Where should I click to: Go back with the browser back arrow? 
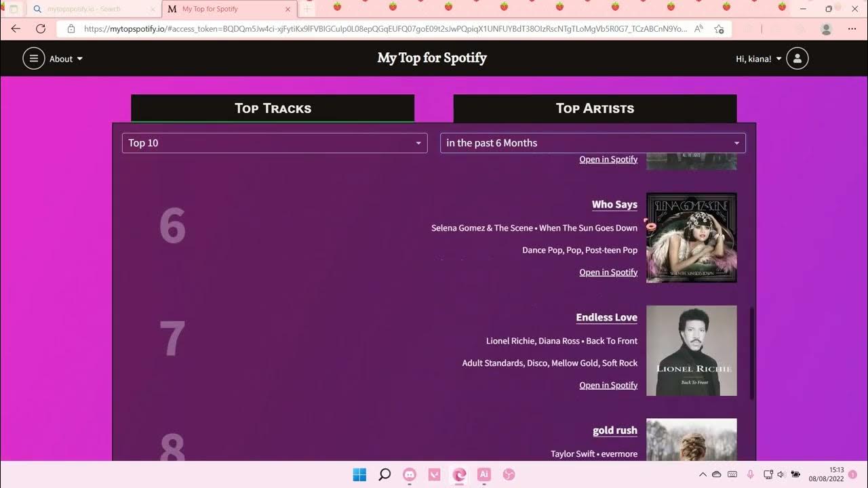[x=16, y=28]
